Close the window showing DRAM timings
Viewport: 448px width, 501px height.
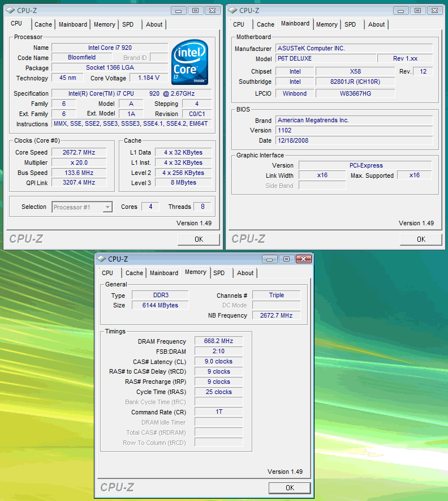[304, 259]
